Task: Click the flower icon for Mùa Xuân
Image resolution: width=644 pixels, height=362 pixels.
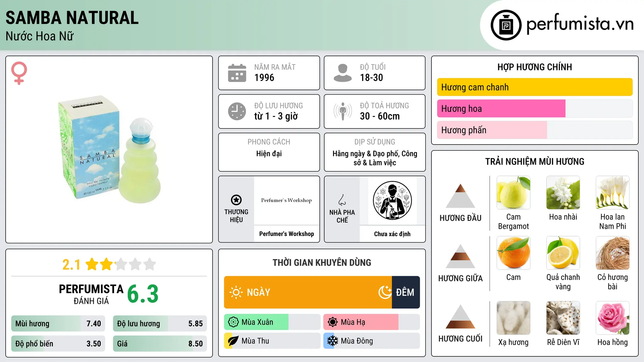Action: pos(233,322)
